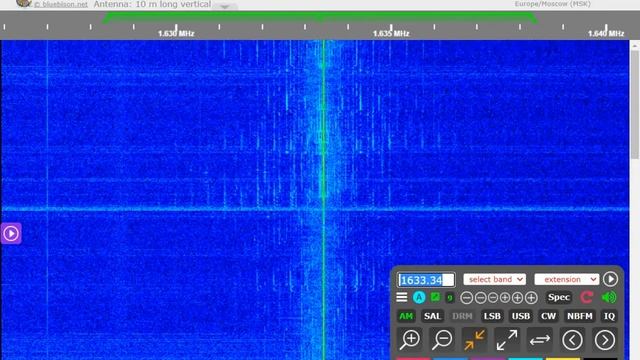Toggle the Spec spectrum display button
Screen dimensions: 640x360
click(559, 297)
